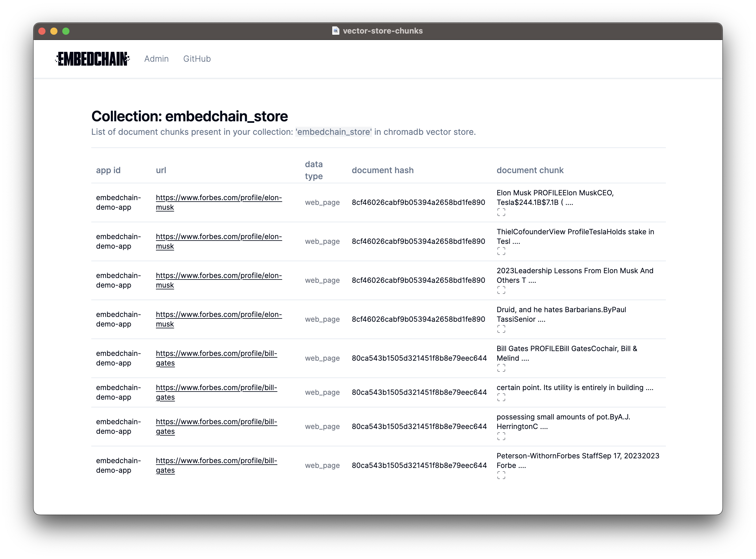This screenshot has width=756, height=559.
Task: Click the data type column header
Action: [314, 170]
